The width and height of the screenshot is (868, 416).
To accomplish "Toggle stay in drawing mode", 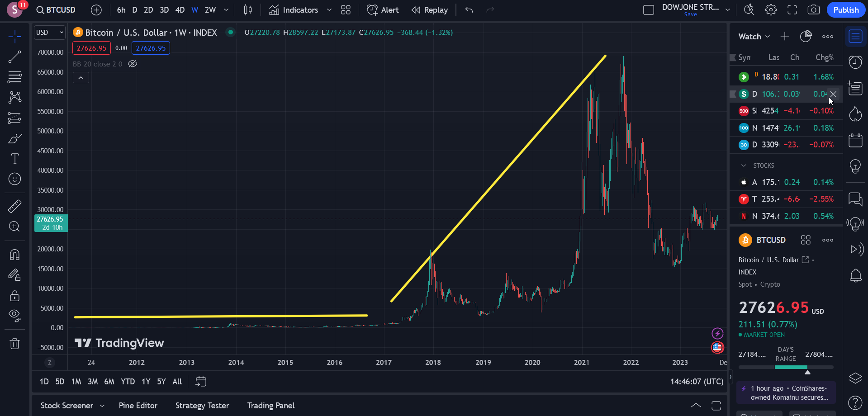I will (x=14, y=275).
